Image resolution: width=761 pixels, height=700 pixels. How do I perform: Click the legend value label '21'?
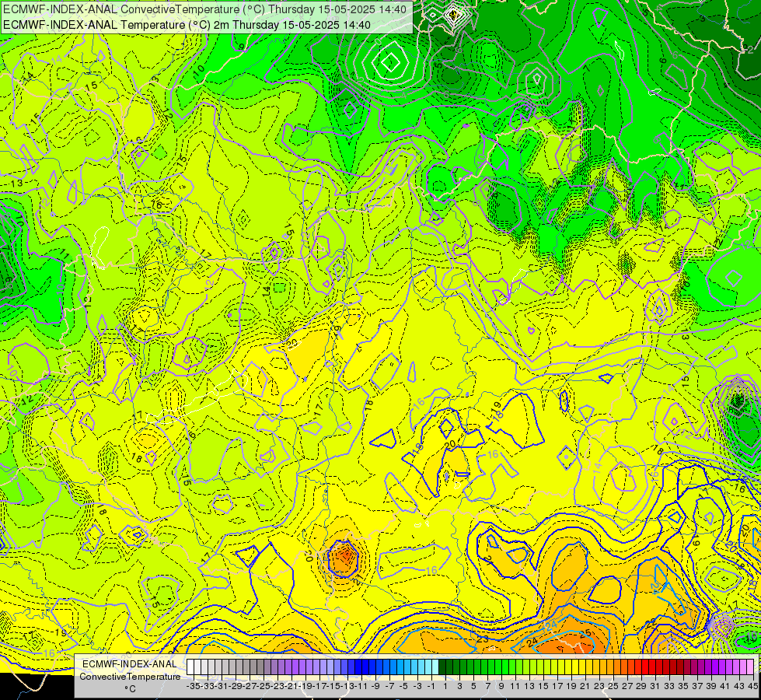pos(585,686)
